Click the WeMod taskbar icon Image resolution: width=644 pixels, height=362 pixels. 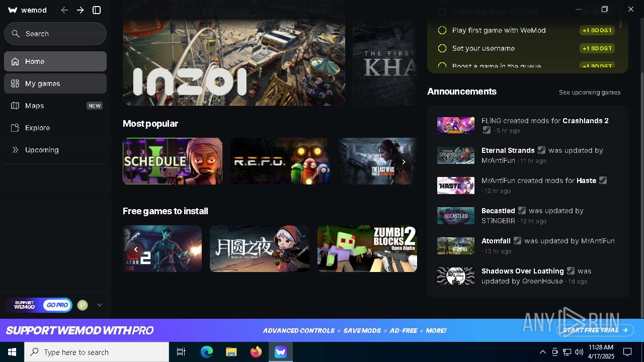coord(281,352)
